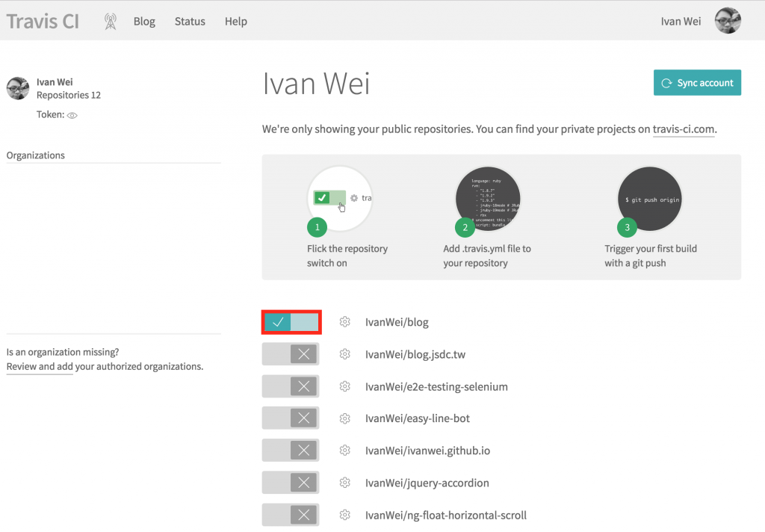Click the top-right profile avatar
Image resolution: width=765 pixels, height=532 pixels.
coord(728,20)
